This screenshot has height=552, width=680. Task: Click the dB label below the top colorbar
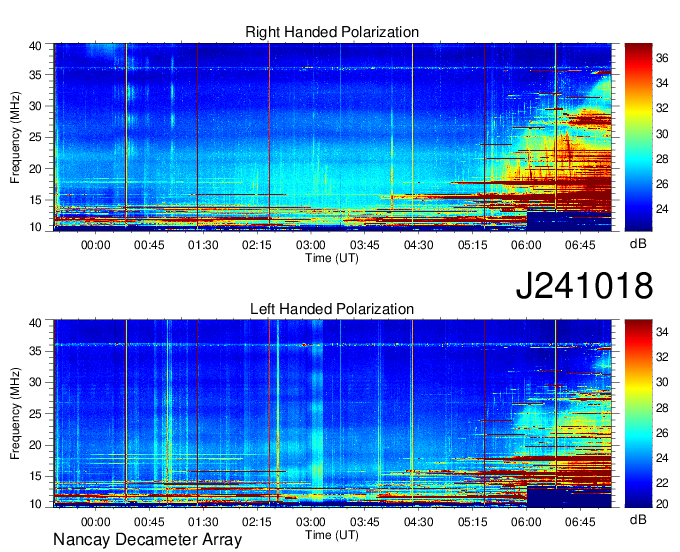[x=638, y=244]
